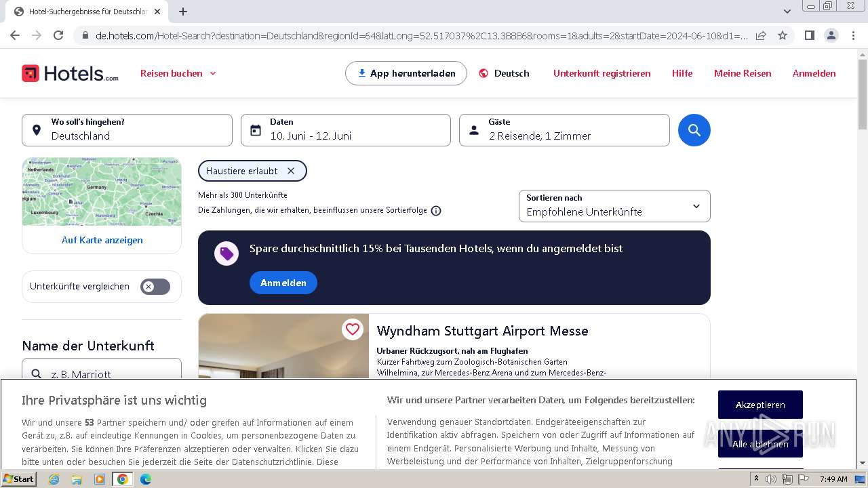
Task: Click the Germany map thumbnail
Action: pyautogui.click(x=102, y=192)
